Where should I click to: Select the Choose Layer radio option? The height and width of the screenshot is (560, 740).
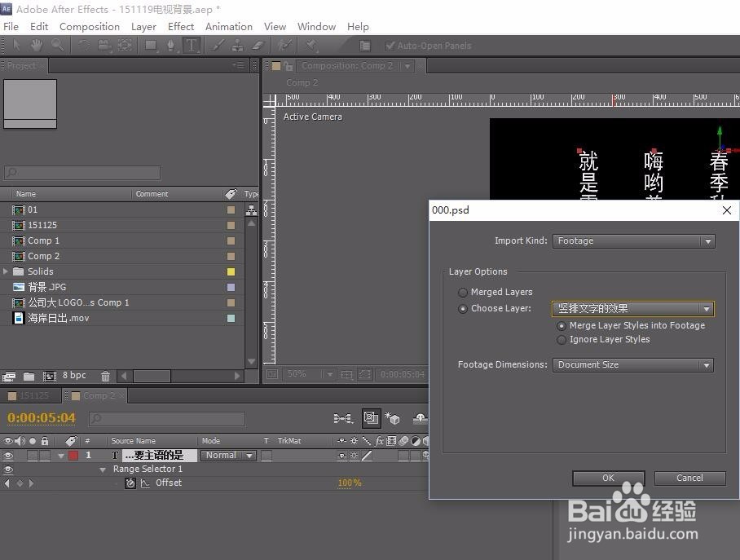[x=463, y=309]
